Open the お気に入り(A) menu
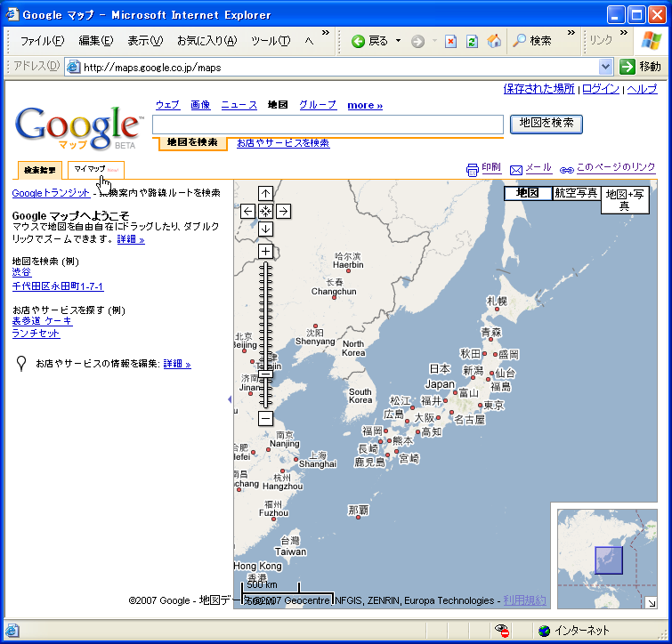The width and height of the screenshot is (672, 644). pyautogui.click(x=207, y=41)
